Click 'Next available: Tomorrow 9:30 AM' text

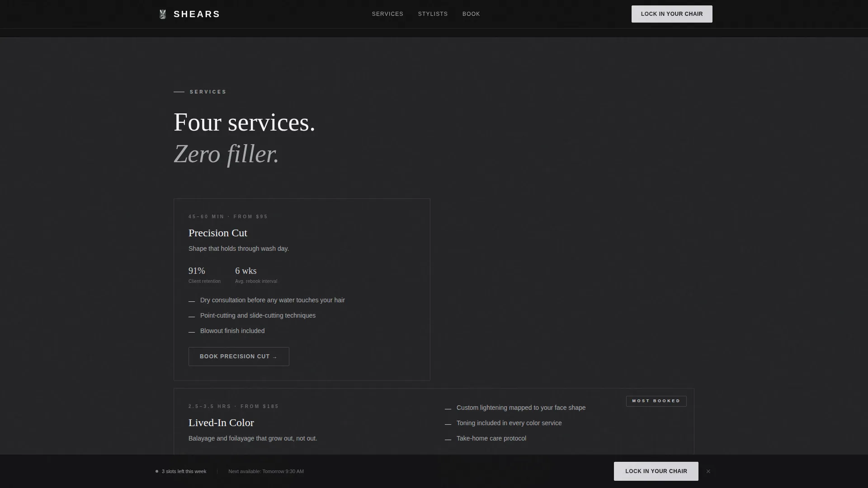tap(266, 471)
